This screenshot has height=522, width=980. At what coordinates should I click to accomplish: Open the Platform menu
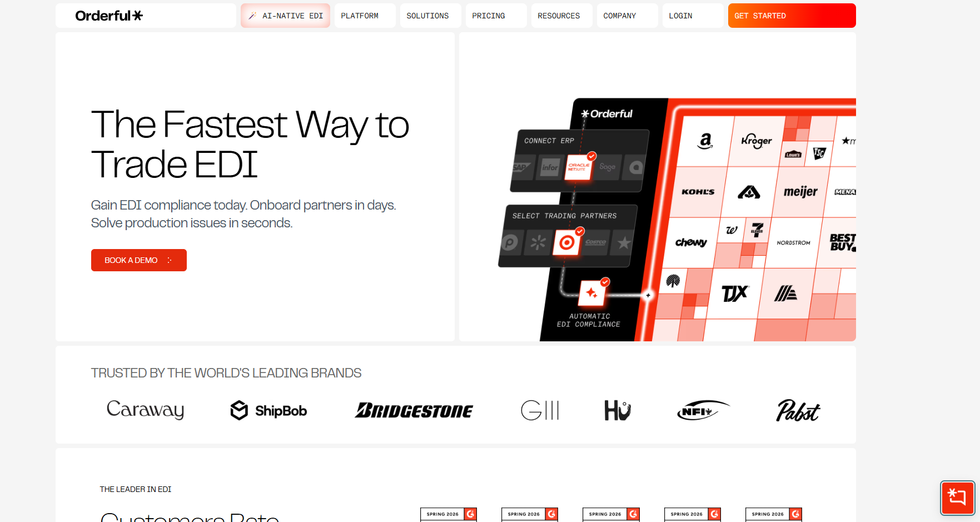click(x=365, y=16)
